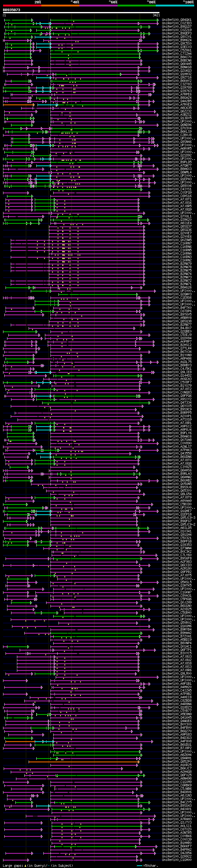Screen dimensions: 197x868
Task: Select label UniRef100_Q144D2
Action: (177, 376)
